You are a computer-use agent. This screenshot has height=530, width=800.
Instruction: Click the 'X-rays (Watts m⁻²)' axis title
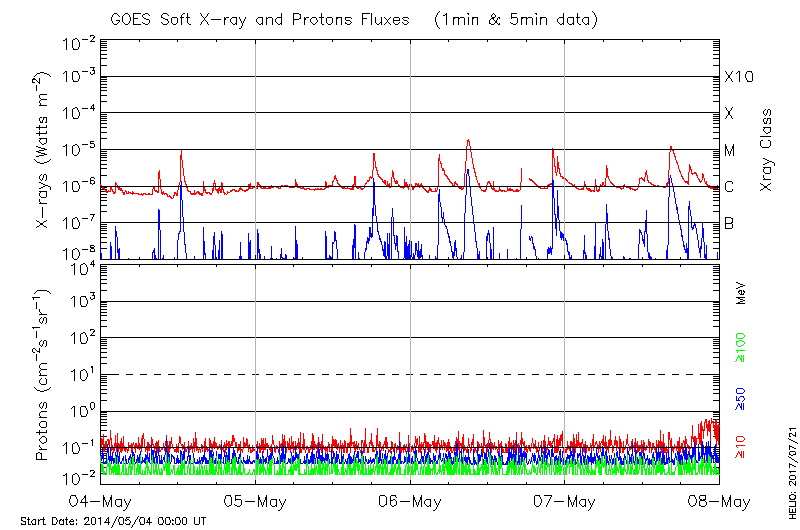click(x=45, y=150)
